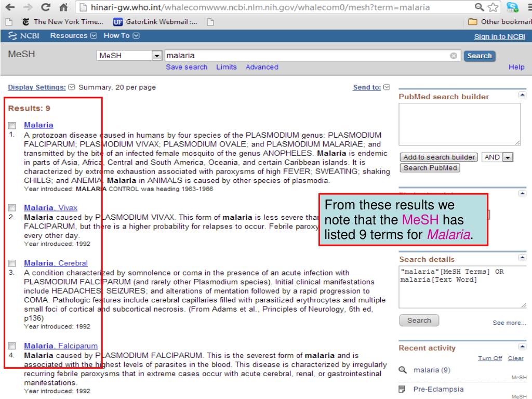Open the AND operator dropdown
Viewport: 532px width, 399px height.
[497, 157]
